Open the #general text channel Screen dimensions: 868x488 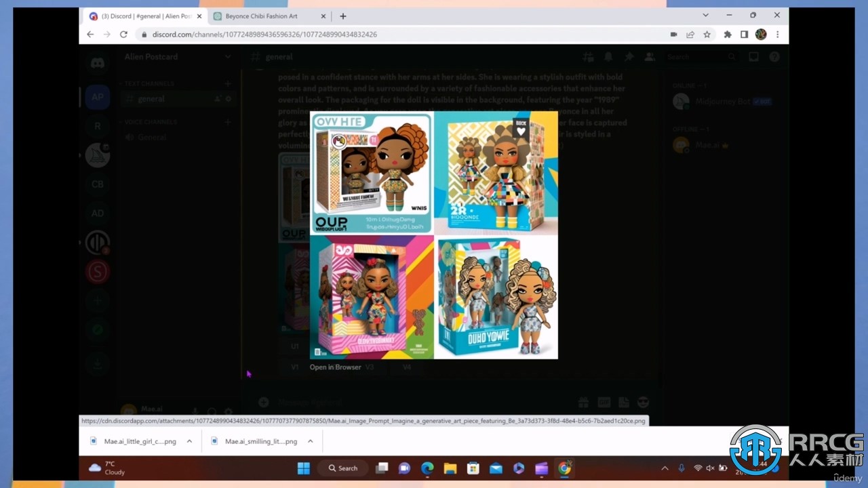[x=178, y=99]
